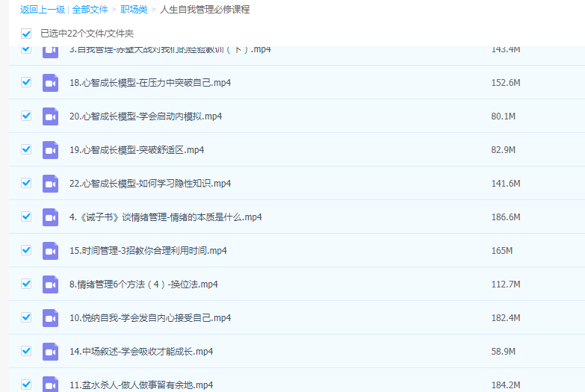Viewport: 585px width, 392px height.
Task: Click video icon for 4.《诫子书》谈情绪管理 file
Action: point(50,217)
